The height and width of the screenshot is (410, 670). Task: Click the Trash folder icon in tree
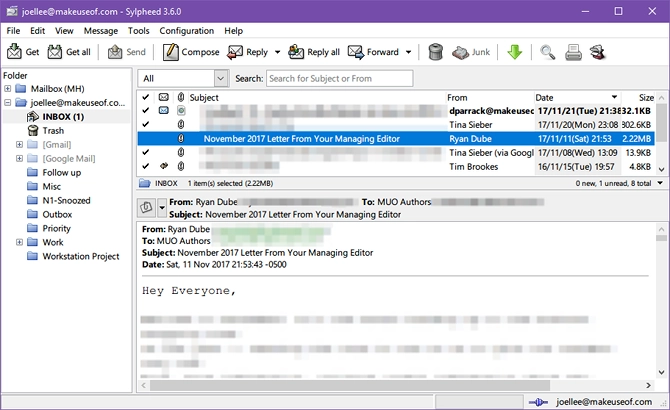point(33,130)
